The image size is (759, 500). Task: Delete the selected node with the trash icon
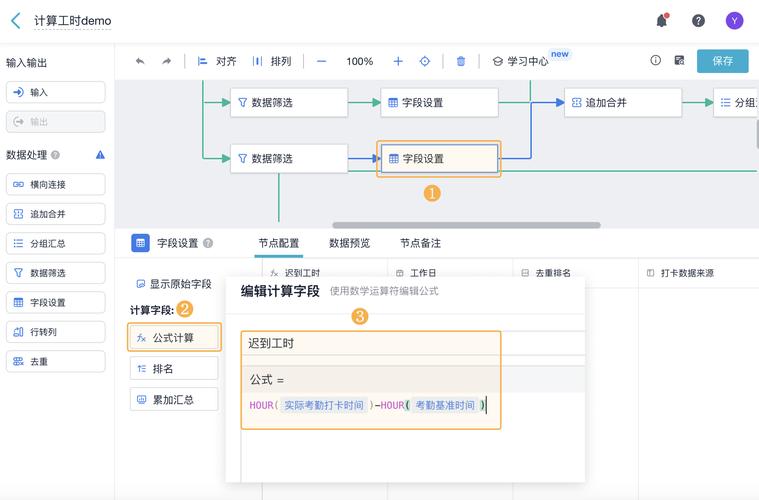[461, 61]
